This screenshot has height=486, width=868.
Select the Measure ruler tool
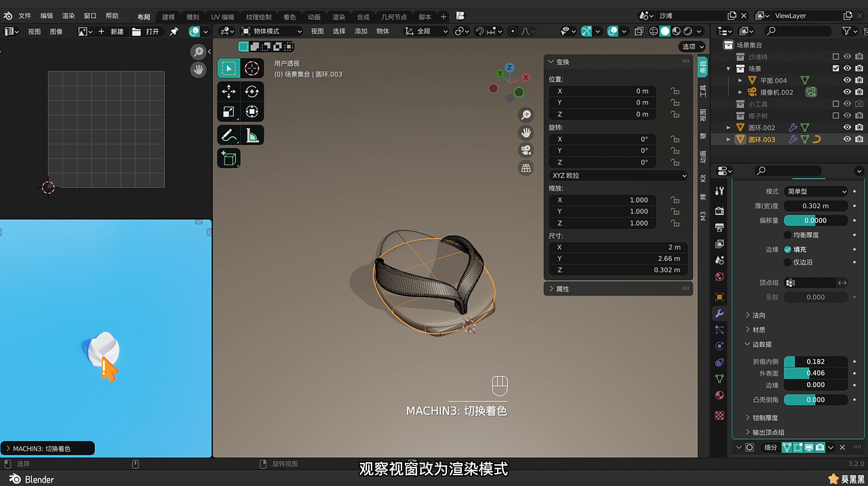[x=252, y=135]
